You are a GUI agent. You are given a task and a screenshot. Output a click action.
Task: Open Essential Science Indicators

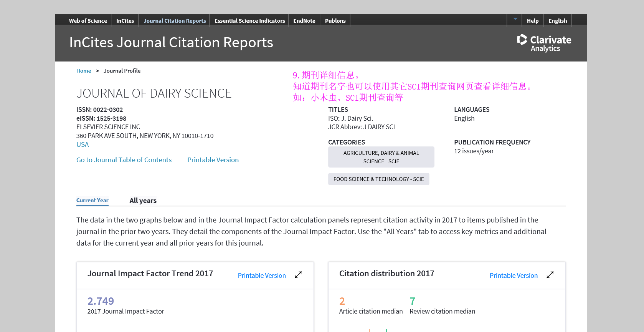pos(250,21)
